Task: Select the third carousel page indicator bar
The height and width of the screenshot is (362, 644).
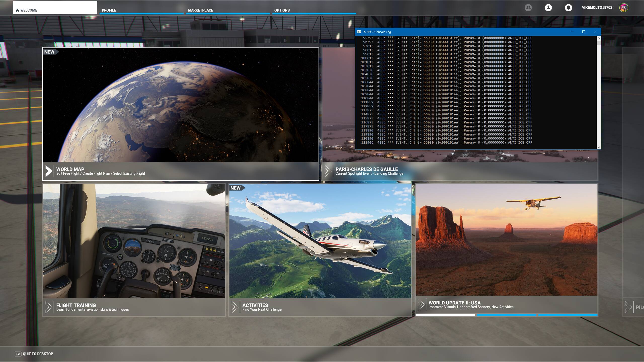Action: (568, 315)
